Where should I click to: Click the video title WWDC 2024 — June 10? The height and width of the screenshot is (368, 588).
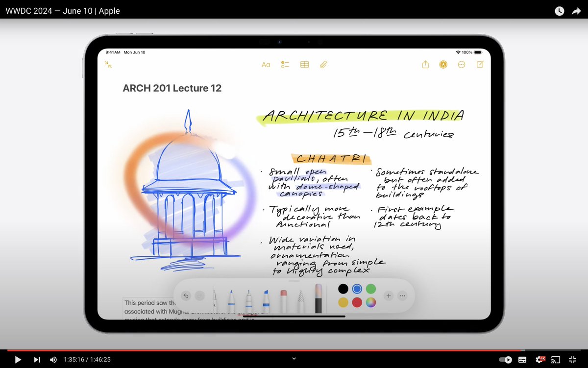pos(63,11)
